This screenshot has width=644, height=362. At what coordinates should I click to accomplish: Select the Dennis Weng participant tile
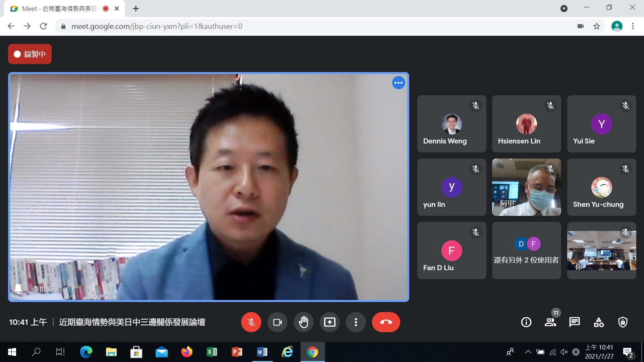(x=451, y=124)
